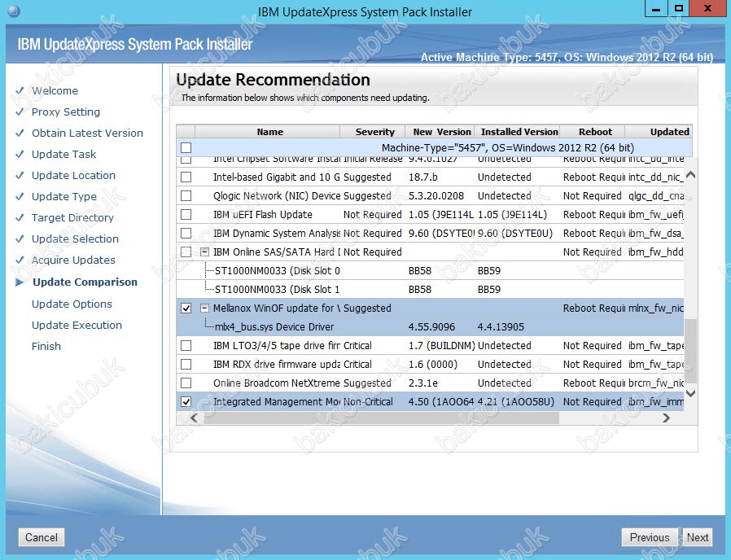Click the Broadcom new version 2.3.1e

pos(422,383)
